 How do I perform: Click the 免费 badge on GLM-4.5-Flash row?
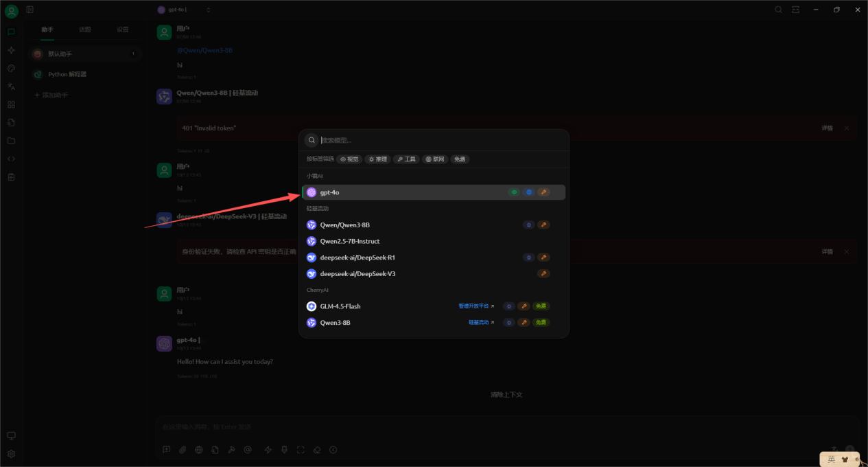coord(541,306)
